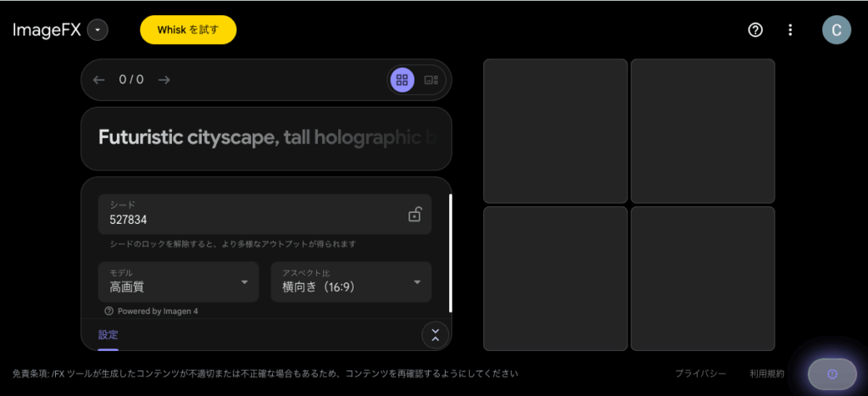Open the ImageFX tool switcher dropdown arrow
Screen dimensions: 868x396
click(97, 30)
